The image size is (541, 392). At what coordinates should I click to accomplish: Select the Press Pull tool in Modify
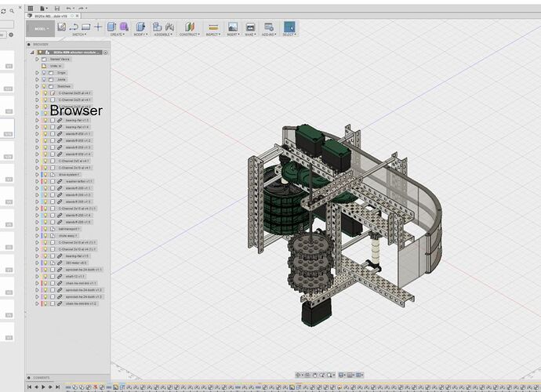tap(140, 27)
